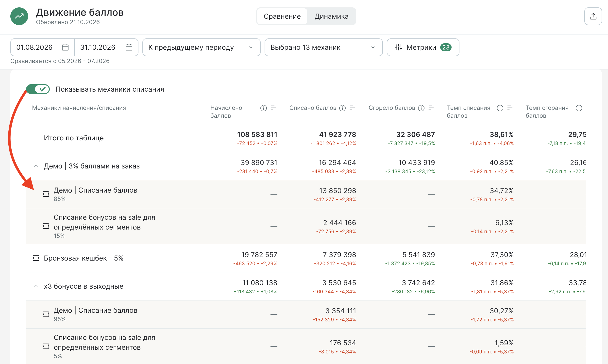
Task: Click info icon next to Списано баллов
Action: (x=342, y=108)
